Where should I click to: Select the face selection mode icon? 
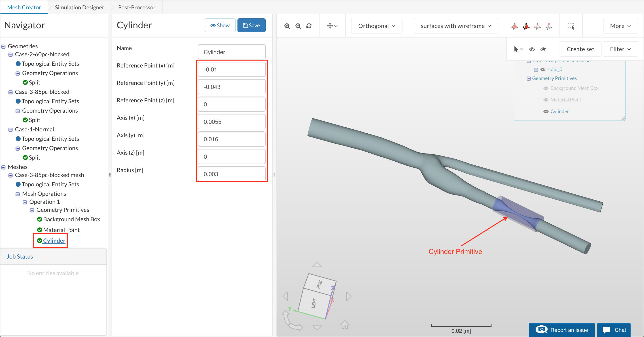[526, 26]
